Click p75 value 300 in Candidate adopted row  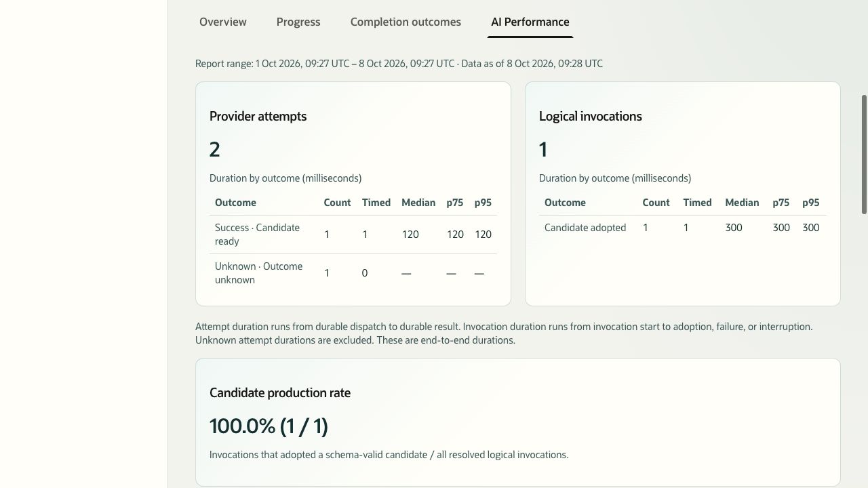[781, 228]
